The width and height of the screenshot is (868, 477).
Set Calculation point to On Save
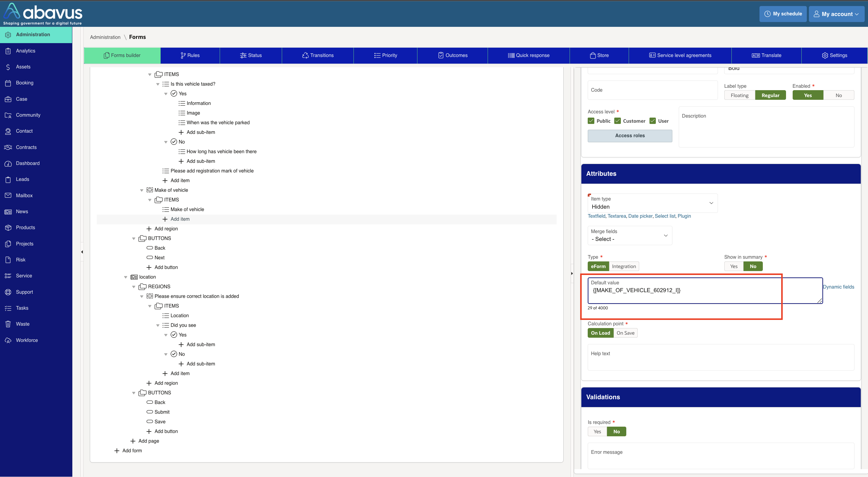point(625,333)
